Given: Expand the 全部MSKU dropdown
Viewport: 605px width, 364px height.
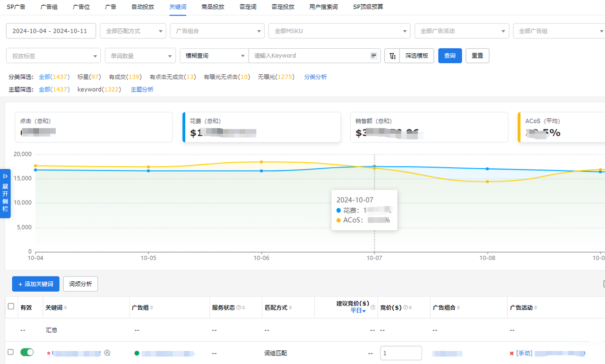Looking at the screenshot, I should 339,31.
